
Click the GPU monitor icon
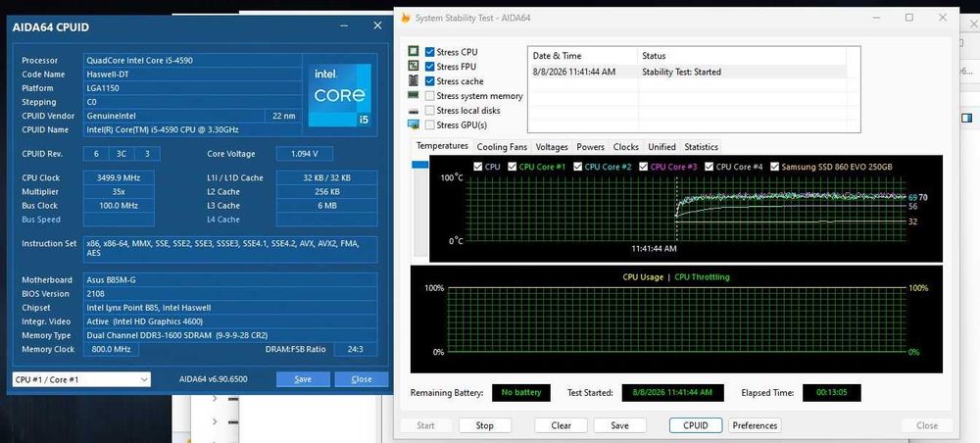[x=414, y=124]
